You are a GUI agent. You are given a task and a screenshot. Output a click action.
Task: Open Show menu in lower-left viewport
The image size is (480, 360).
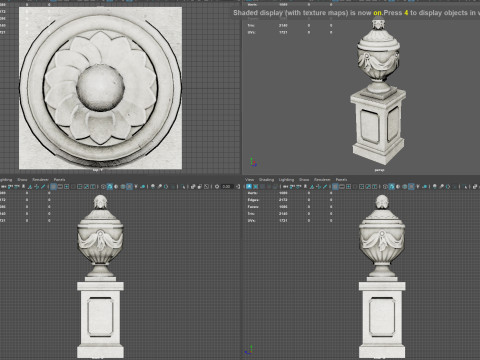pos(22,179)
